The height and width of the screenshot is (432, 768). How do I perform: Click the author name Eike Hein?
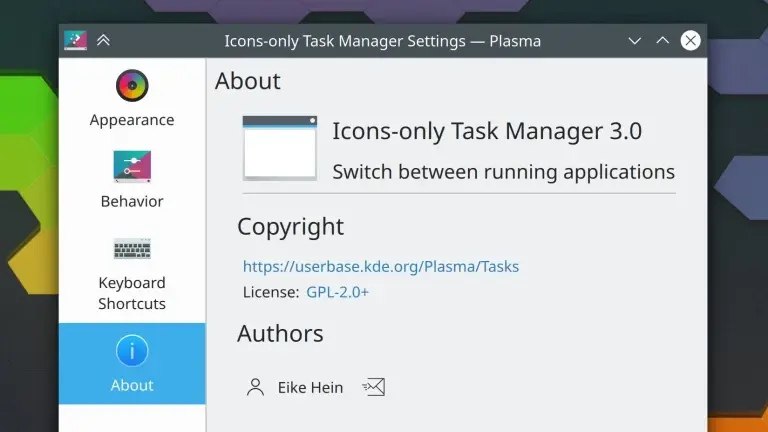tap(310, 387)
